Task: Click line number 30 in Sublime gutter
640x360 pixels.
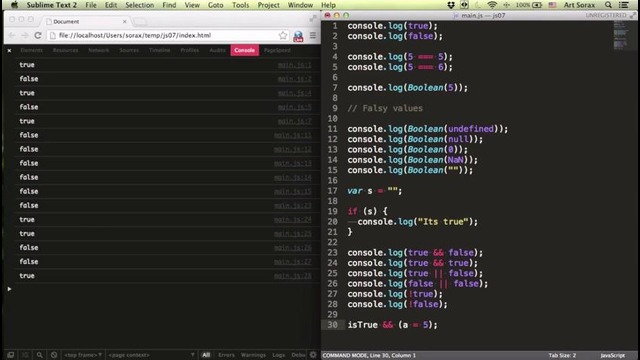Action: click(x=332, y=325)
